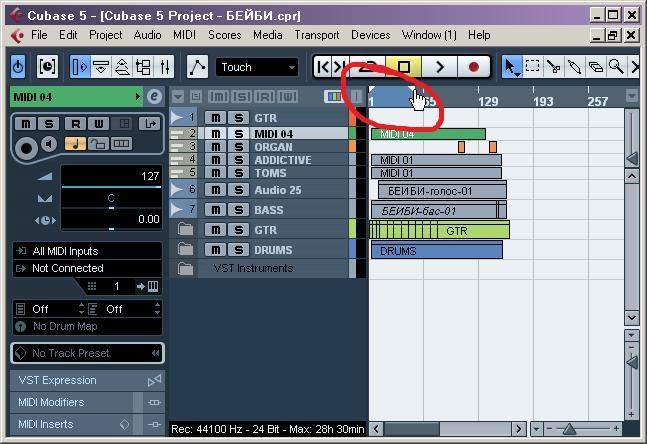Open the performance meter icon
647x444 pixels.
[47, 66]
